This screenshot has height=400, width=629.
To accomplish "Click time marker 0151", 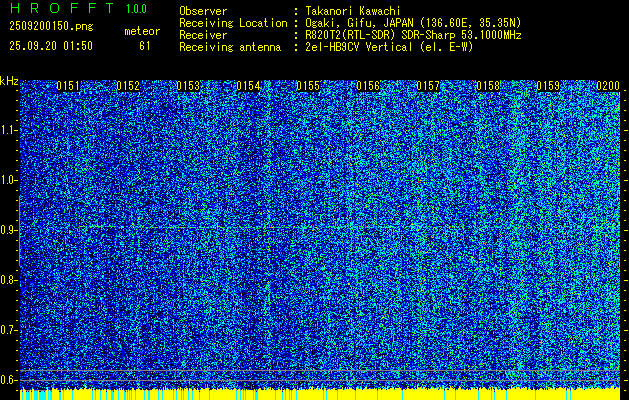I will tap(68, 86).
